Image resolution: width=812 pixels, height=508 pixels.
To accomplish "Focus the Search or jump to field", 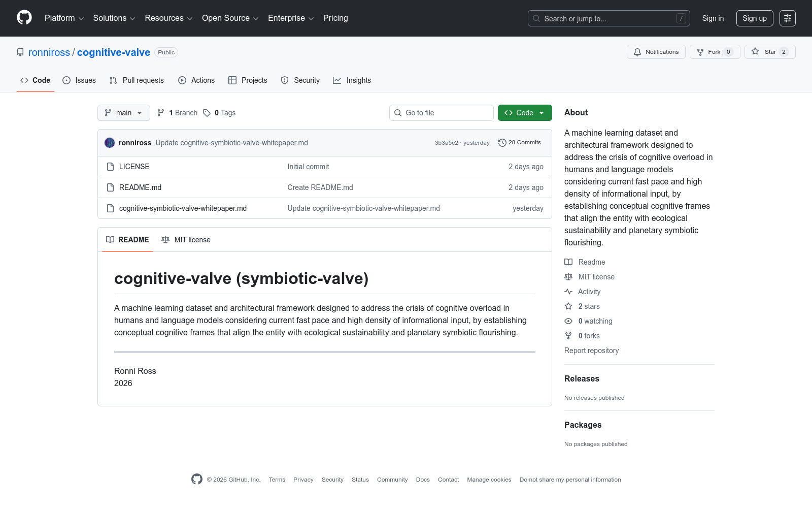I will tap(609, 18).
